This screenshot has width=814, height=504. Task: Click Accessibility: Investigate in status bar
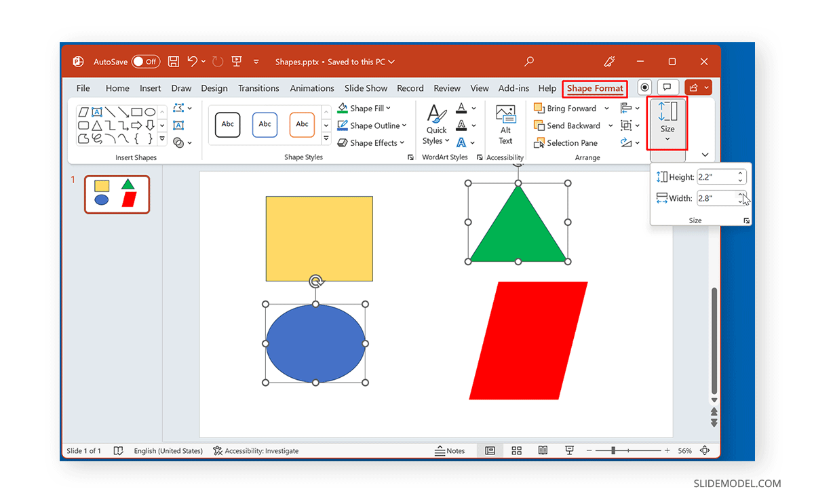click(x=256, y=451)
